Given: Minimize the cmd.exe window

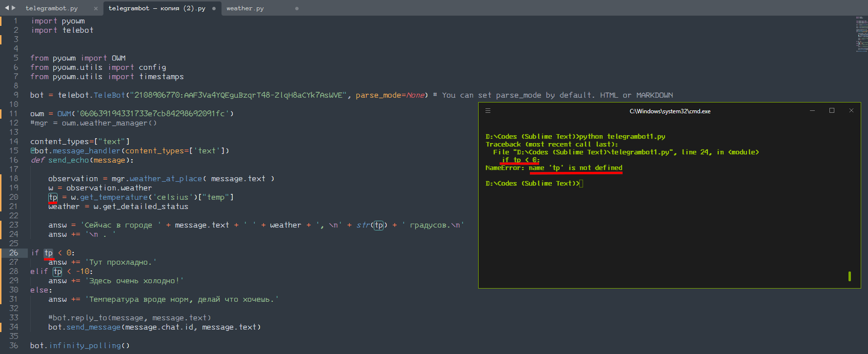Looking at the screenshot, I should 812,111.
